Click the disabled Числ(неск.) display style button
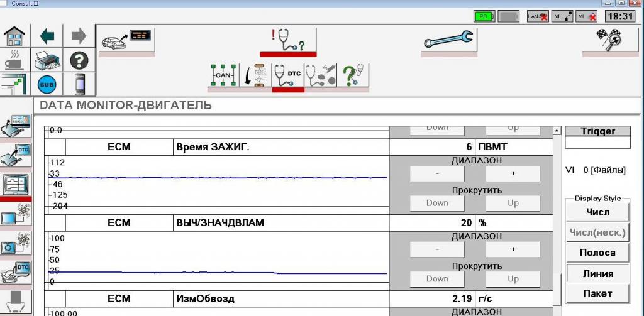Screen dimensions: 644x316 tap(597, 232)
